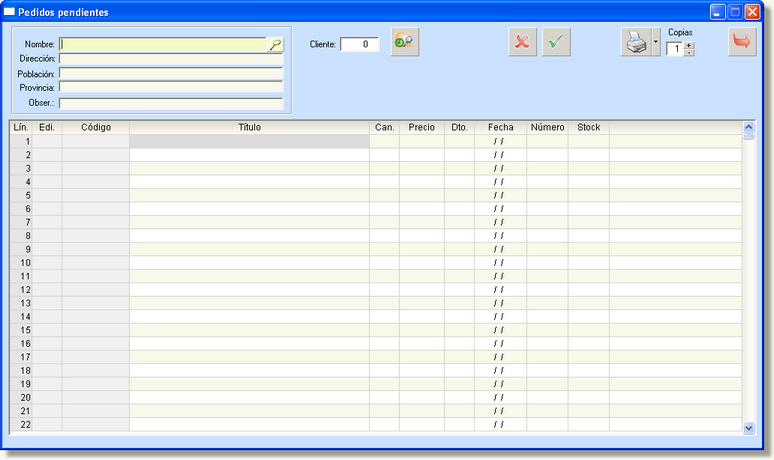Screen dimensions: 774x460
Task: Click the Provincia text field
Action: (171, 87)
